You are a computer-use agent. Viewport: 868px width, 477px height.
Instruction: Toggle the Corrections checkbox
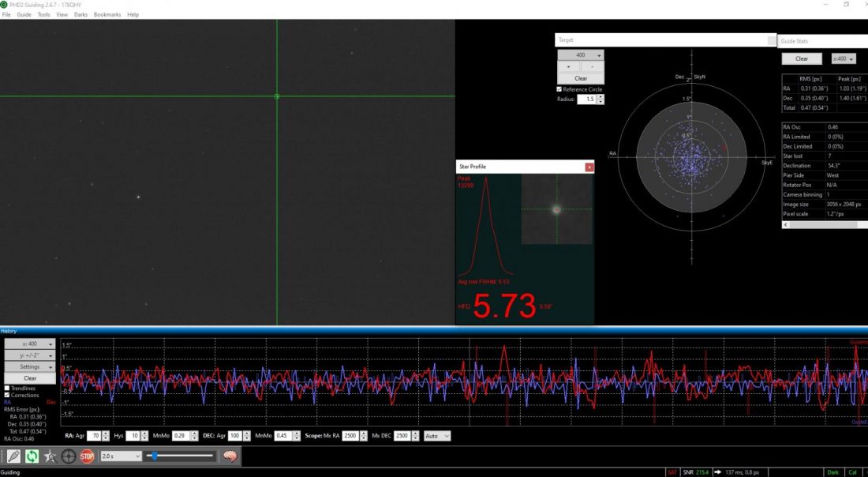pyautogui.click(x=6, y=395)
